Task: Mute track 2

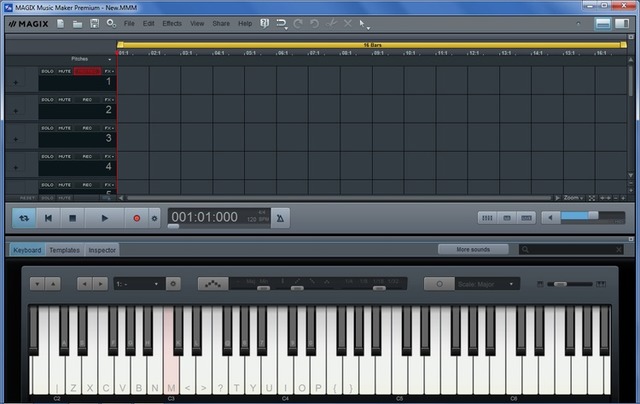Action: point(64,100)
